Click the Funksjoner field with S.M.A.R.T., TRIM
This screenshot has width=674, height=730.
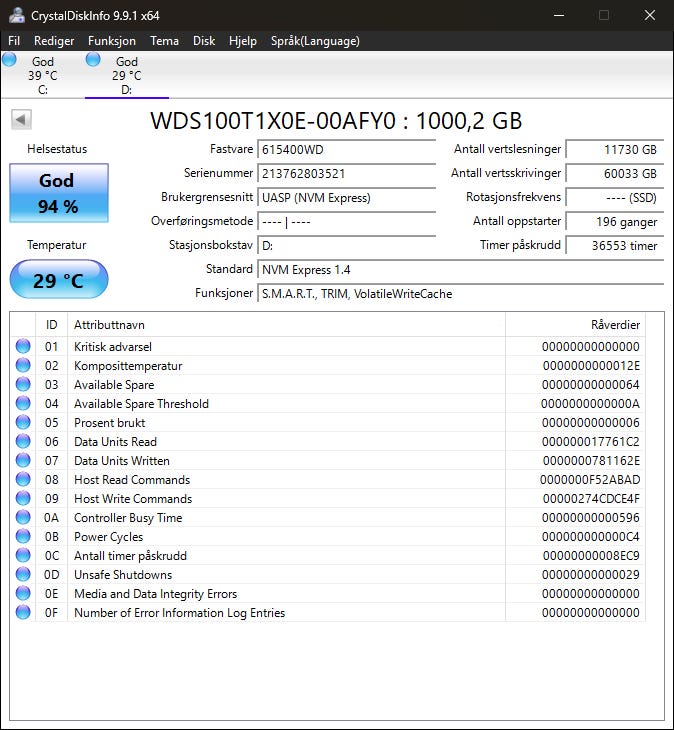pyautogui.click(x=460, y=294)
